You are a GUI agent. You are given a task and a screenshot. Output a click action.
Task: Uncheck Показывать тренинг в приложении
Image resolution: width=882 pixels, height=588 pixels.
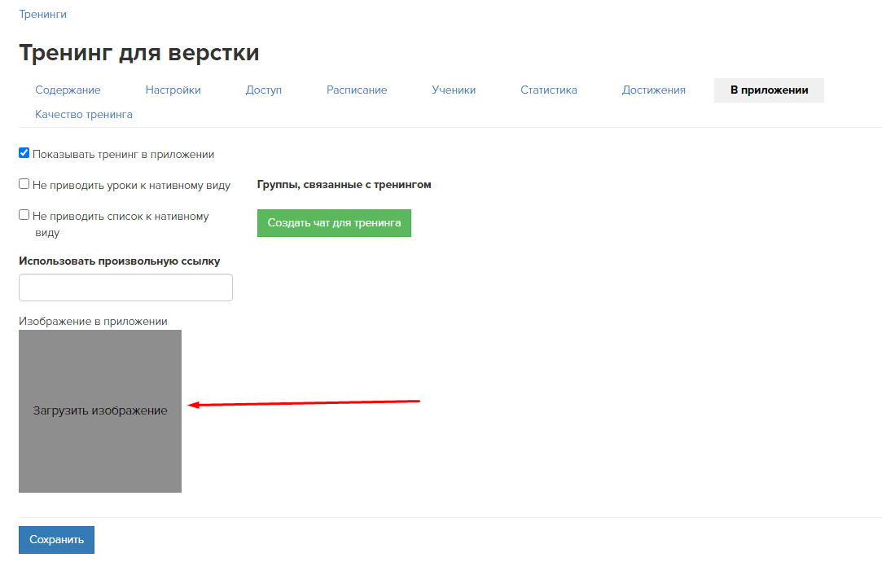(24, 151)
